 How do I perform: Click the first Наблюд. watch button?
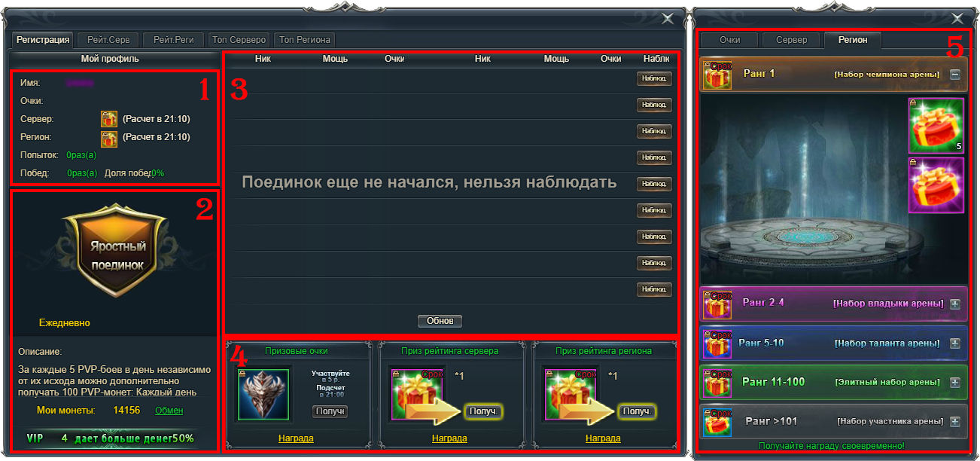pyautogui.click(x=653, y=78)
